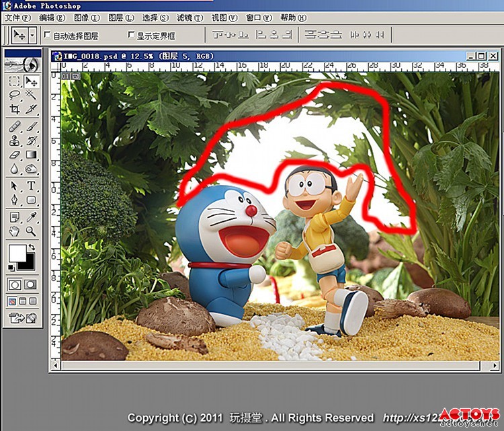Select the Hand tool
504x431 pixels.
point(15,231)
